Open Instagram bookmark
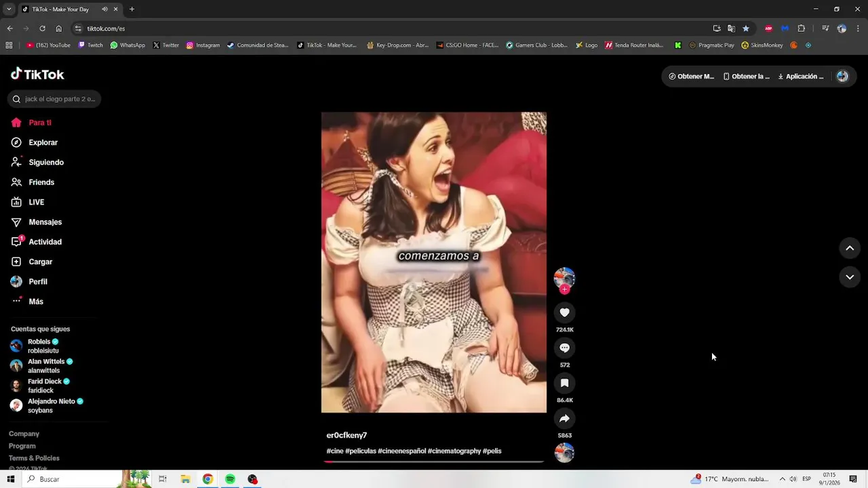The height and width of the screenshot is (488, 868). coord(203,45)
